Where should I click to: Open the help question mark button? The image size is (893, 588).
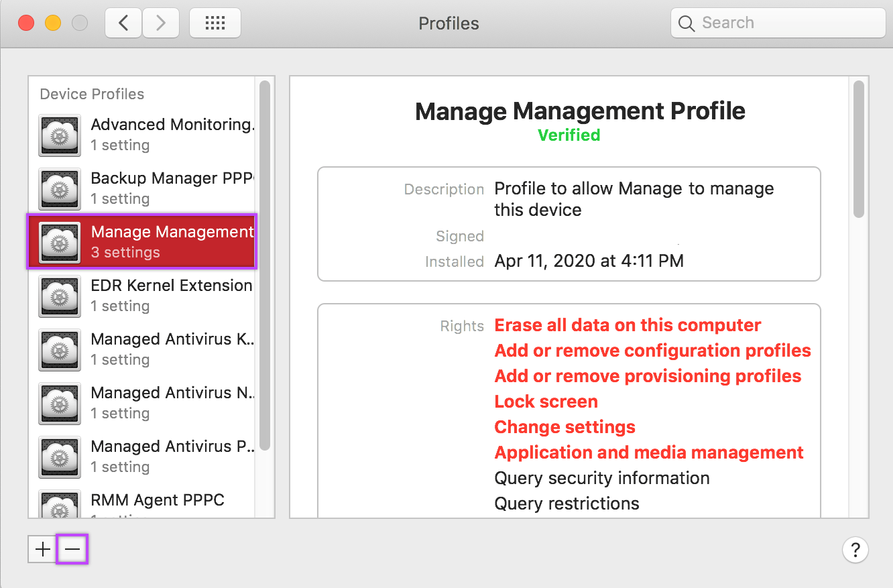[855, 550]
